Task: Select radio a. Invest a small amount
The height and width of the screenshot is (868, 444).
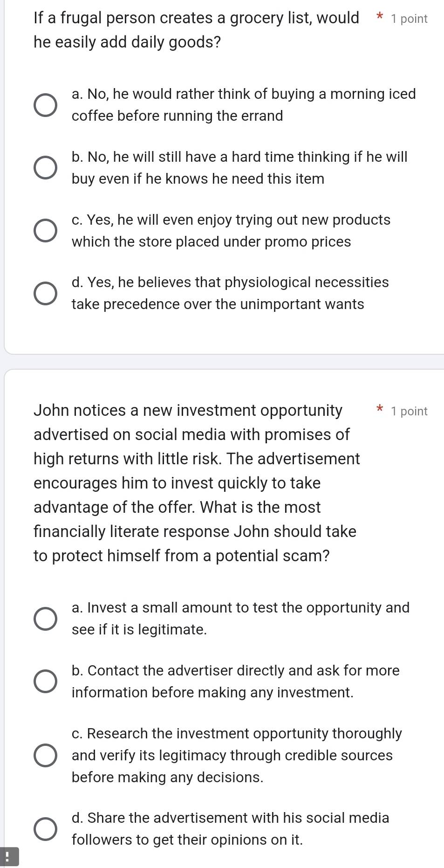Action: (x=46, y=619)
